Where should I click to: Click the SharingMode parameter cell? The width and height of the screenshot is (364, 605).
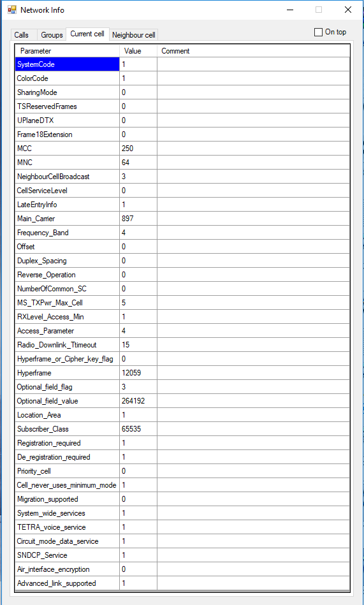click(67, 92)
